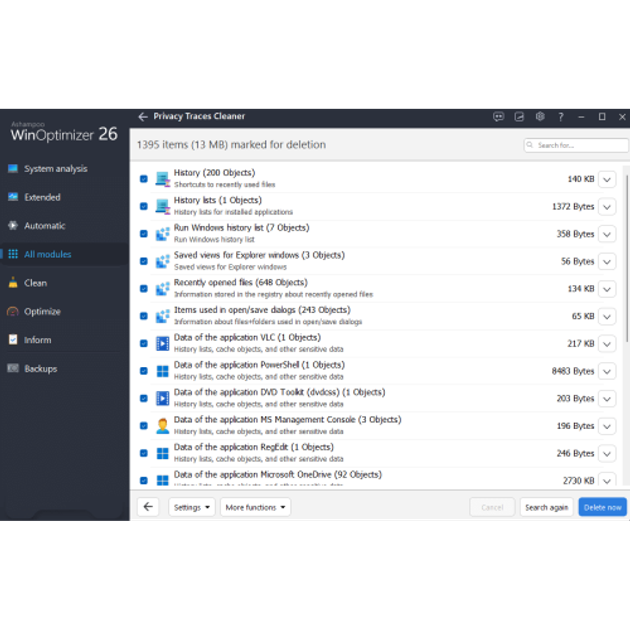
Task: Click the History (200 Objects) computer icon
Action: point(162,179)
